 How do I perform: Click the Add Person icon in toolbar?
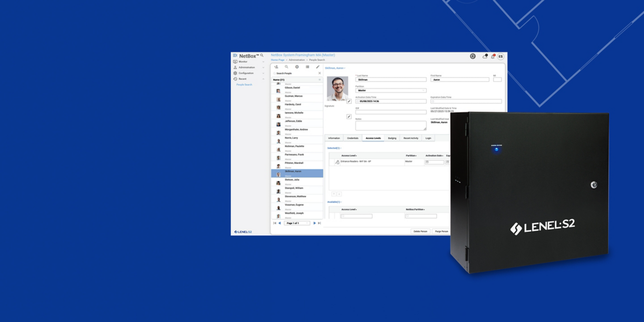[276, 67]
